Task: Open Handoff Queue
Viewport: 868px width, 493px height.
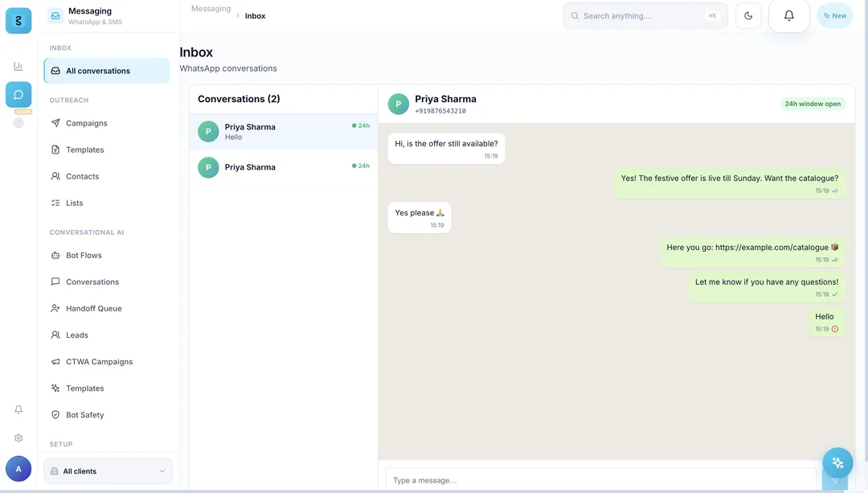Action: point(107,309)
